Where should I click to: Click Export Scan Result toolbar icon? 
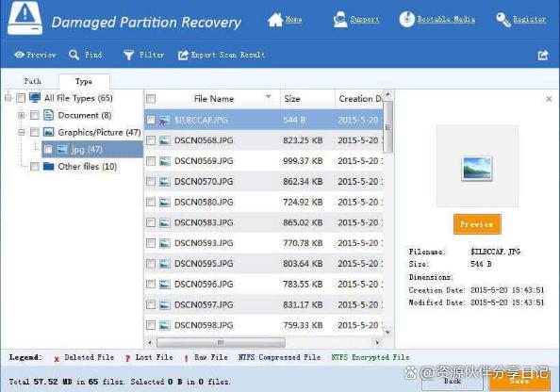tap(183, 55)
